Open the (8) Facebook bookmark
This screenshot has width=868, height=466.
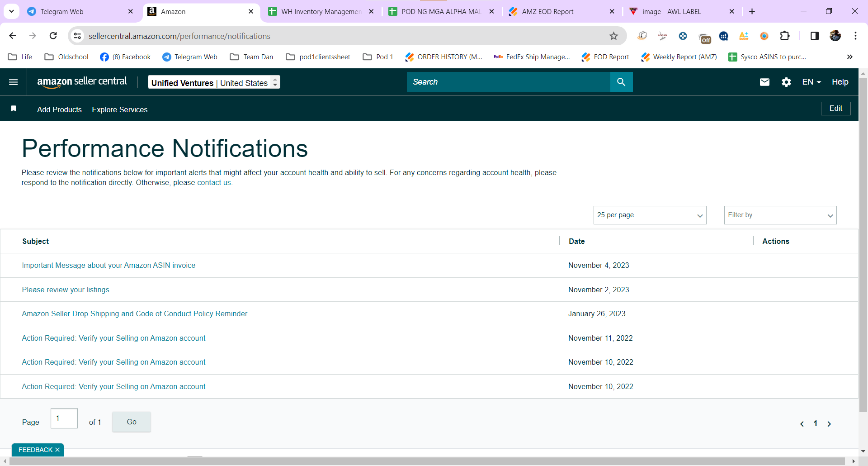coord(125,57)
